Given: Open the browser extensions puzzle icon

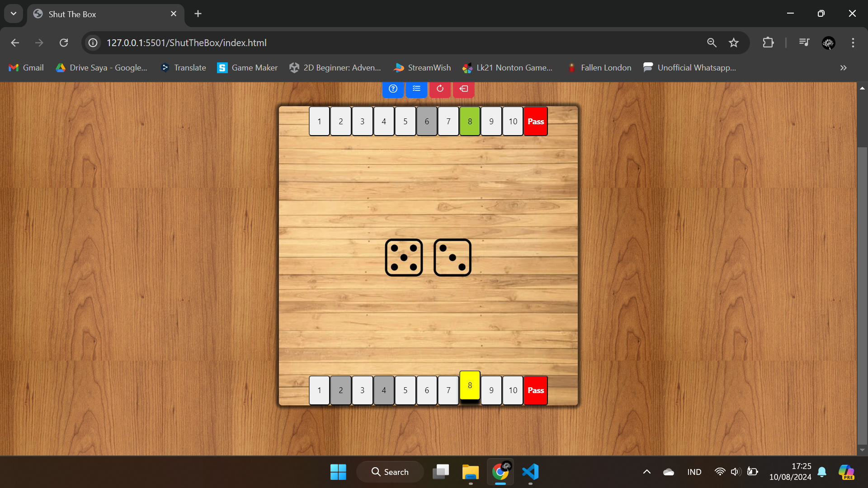Looking at the screenshot, I should pyautogui.click(x=768, y=42).
